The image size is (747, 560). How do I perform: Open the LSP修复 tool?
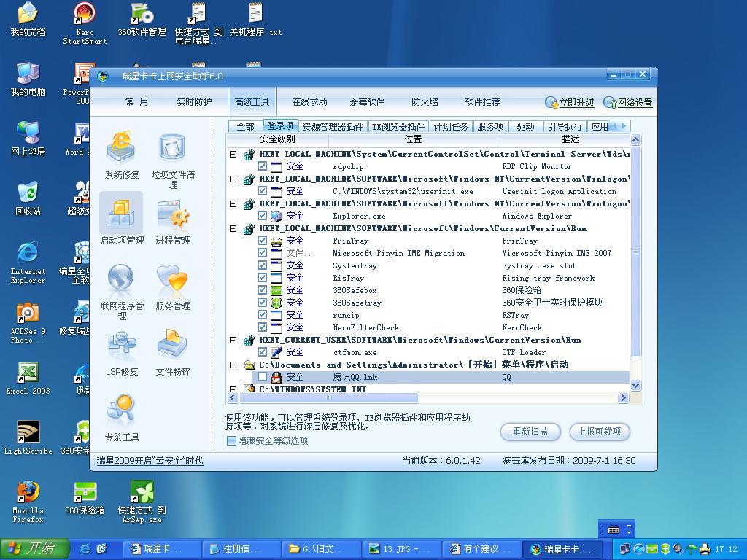(x=122, y=352)
